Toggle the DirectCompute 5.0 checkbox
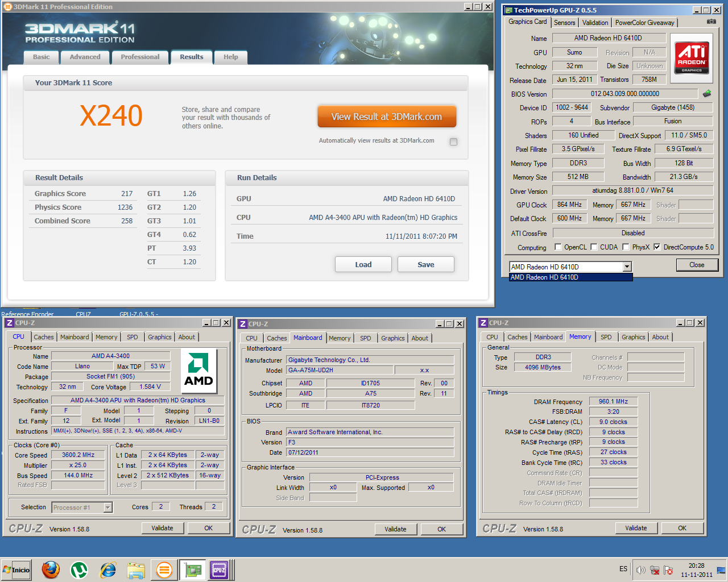728x582 pixels. click(657, 247)
